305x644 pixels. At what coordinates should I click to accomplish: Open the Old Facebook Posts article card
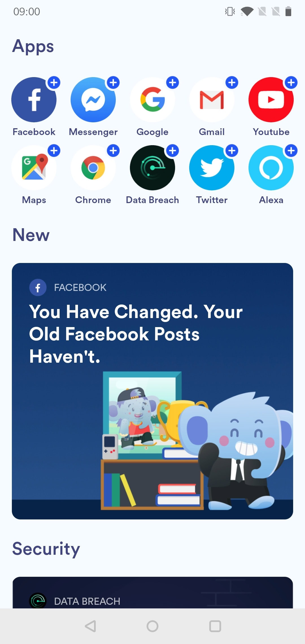[x=152, y=391]
